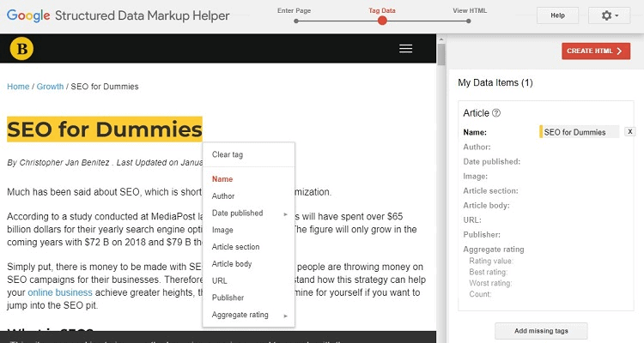
Task: Click the SEO for Dummies breadcrumb text
Action: click(105, 87)
